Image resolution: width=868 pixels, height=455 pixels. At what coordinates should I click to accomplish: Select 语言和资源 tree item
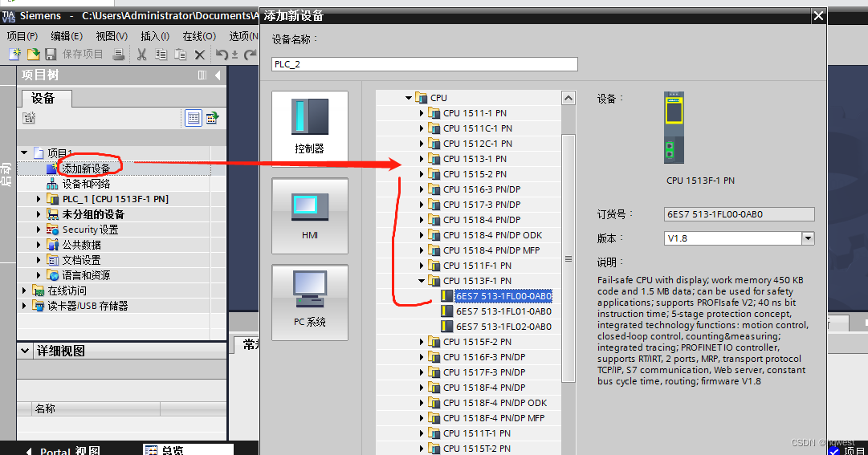[87, 275]
